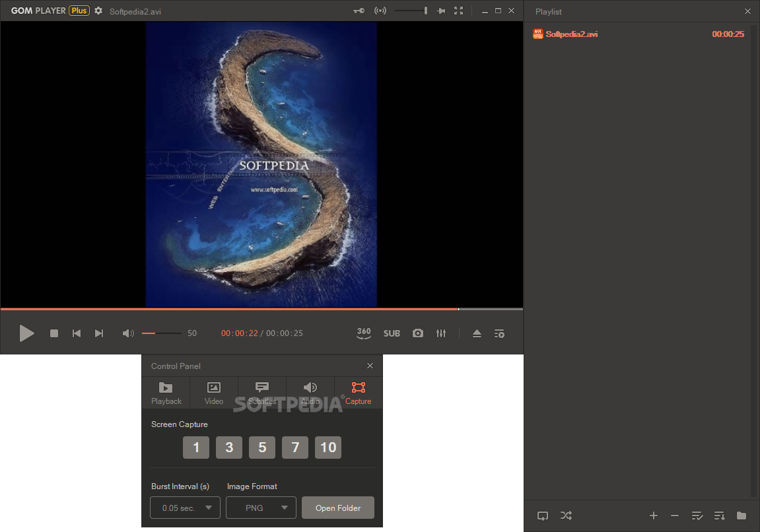Mute the speaker volume icon
Image resolution: width=760 pixels, height=532 pixels.
tap(128, 333)
